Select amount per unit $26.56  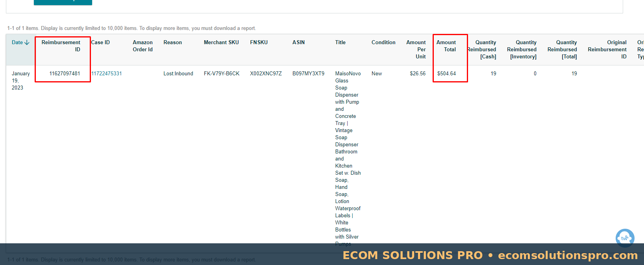(418, 73)
